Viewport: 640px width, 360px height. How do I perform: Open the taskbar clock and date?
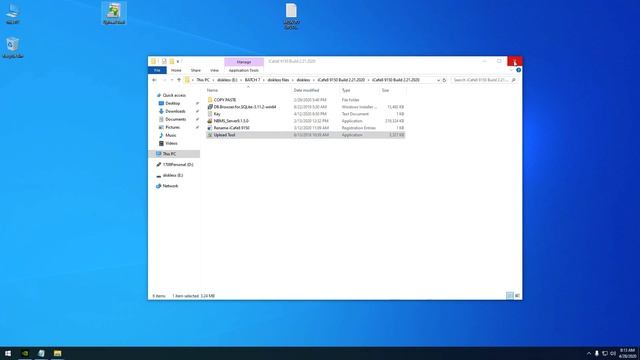pyautogui.click(x=627, y=353)
